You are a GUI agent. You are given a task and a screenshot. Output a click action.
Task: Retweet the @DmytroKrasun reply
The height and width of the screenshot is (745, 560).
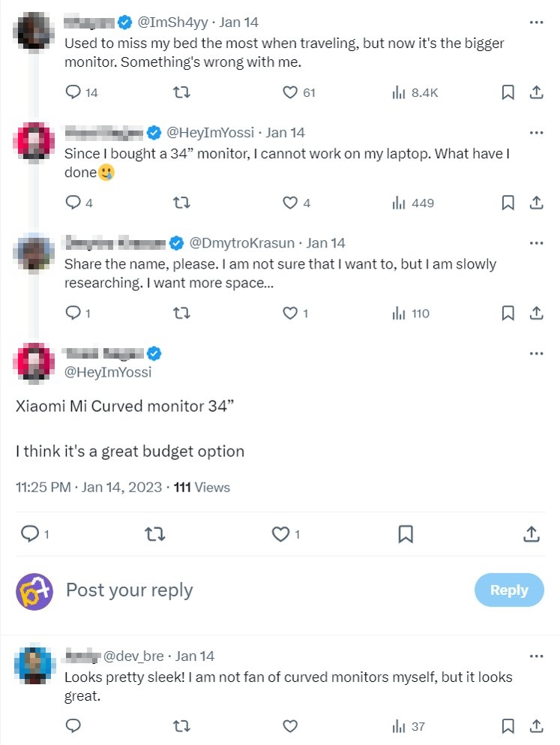(x=181, y=313)
